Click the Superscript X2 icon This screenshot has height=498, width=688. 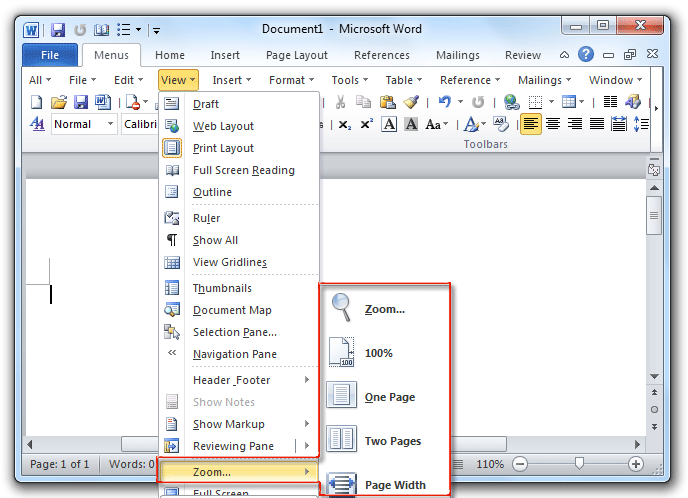pyautogui.click(x=366, y=124)
